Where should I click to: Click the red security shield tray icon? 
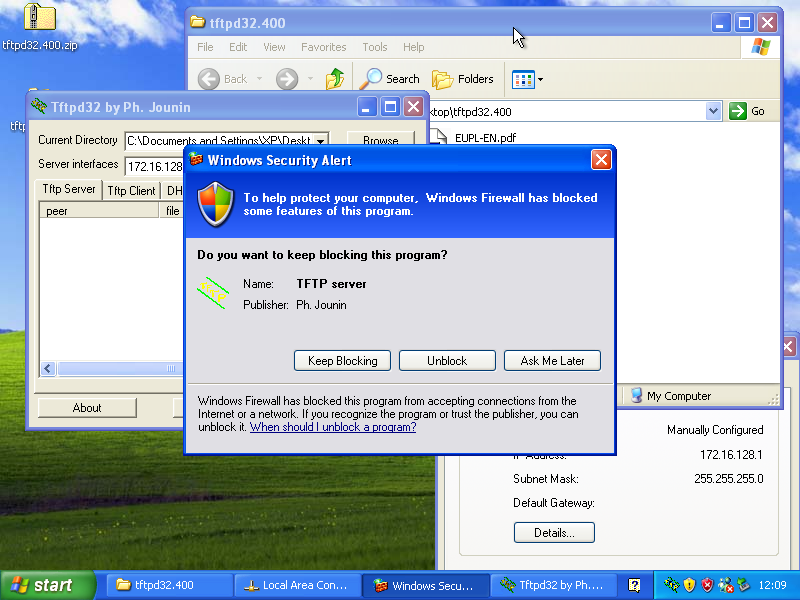tap(707, 585)
